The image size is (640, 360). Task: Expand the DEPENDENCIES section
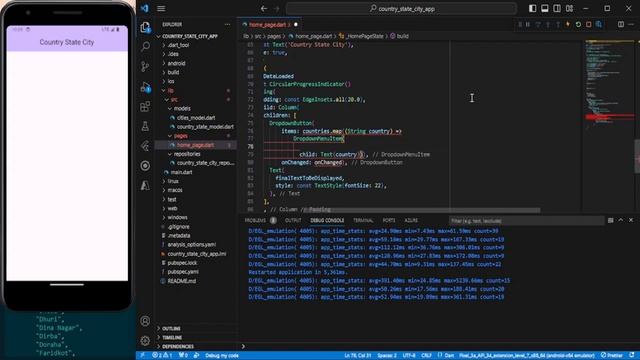point(178,347)
